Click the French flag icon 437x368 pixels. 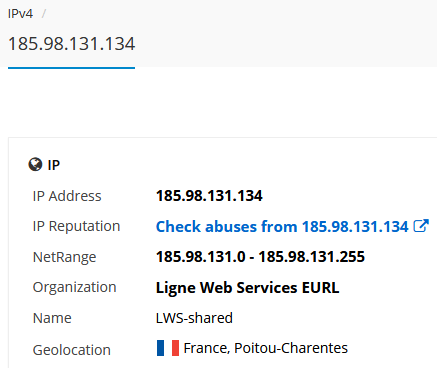(x=168, y=348)
